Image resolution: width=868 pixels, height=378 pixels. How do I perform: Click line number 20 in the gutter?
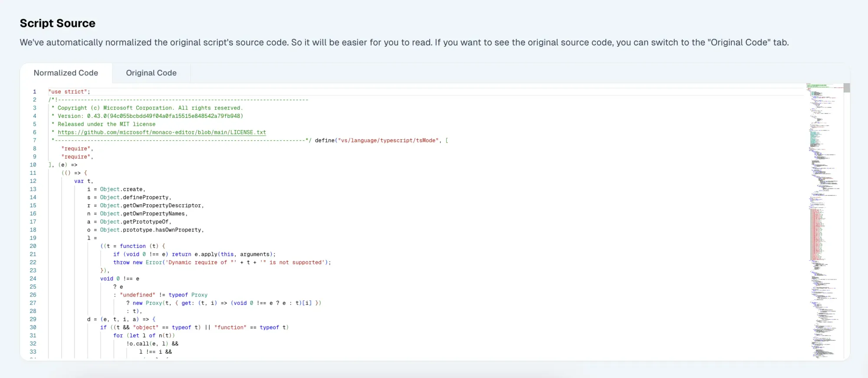(33, 246)
